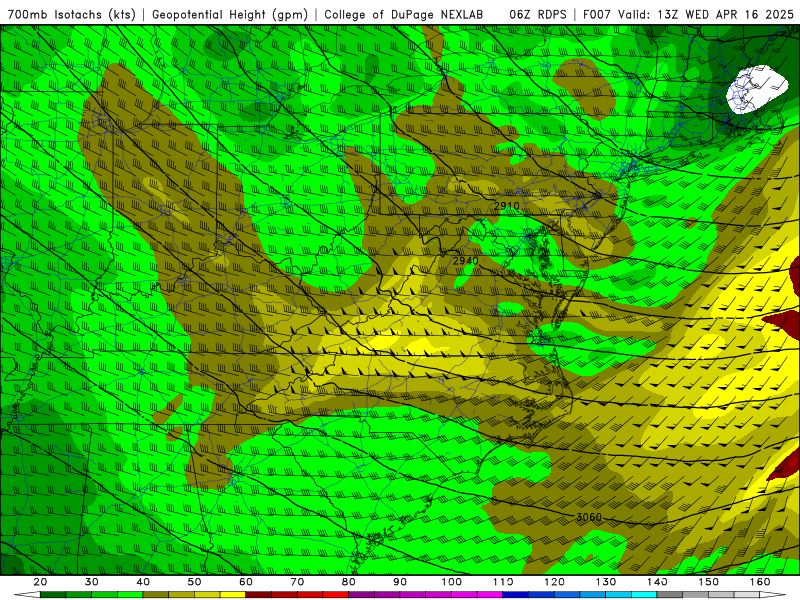The height and width of the screenshot is (600, 800).
Task: Click the 70 knot colorbar label
Action: [x=297, y=582]
